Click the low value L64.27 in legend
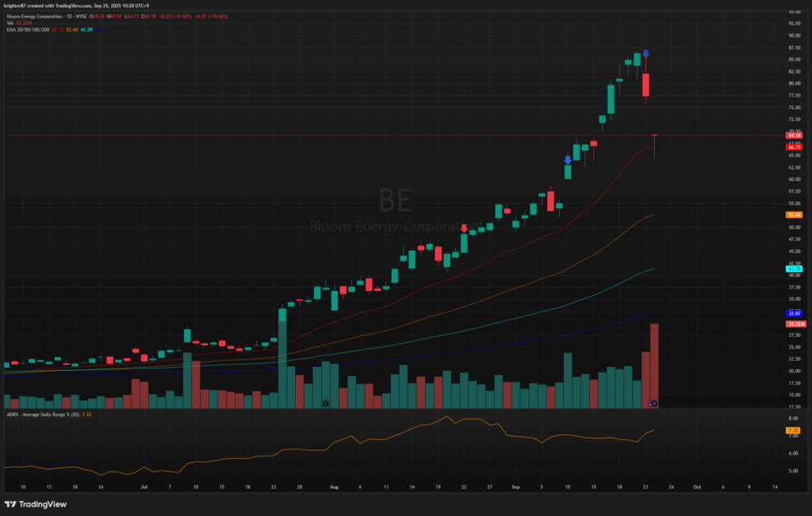 pyautogui.click(x=132, y=17)
